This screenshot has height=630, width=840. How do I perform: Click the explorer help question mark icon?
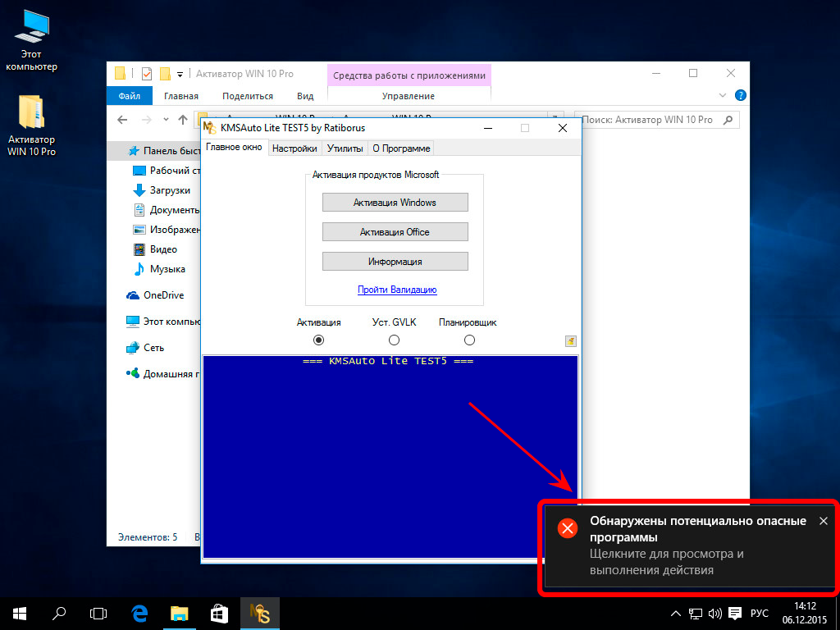pos(740,96)
